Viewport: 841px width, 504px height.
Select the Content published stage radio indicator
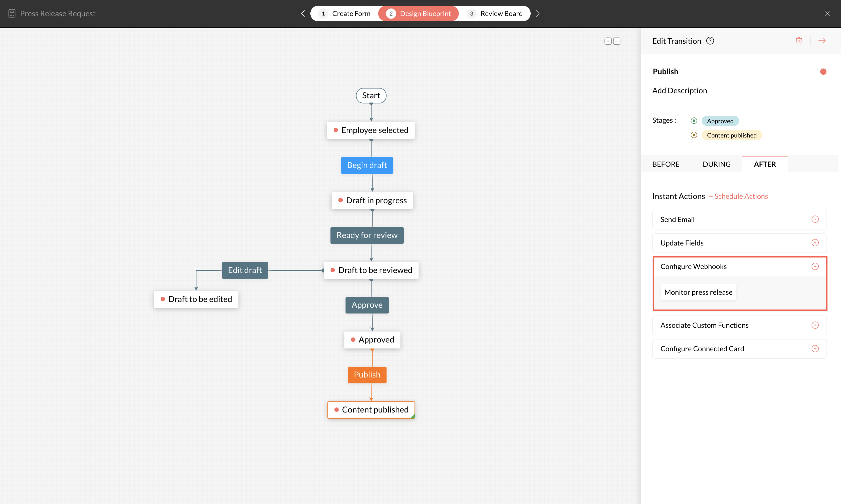pyautogui.click(x=694, y=135)
